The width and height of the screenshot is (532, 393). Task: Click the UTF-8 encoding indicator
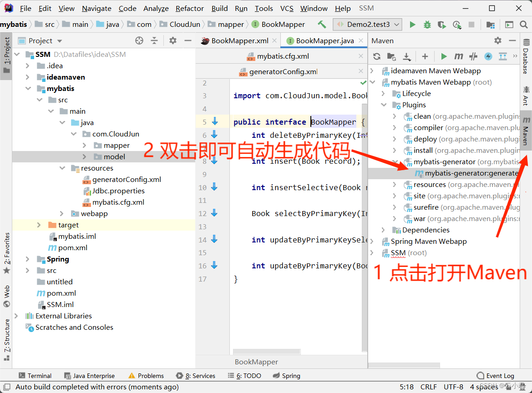(453, 387)
